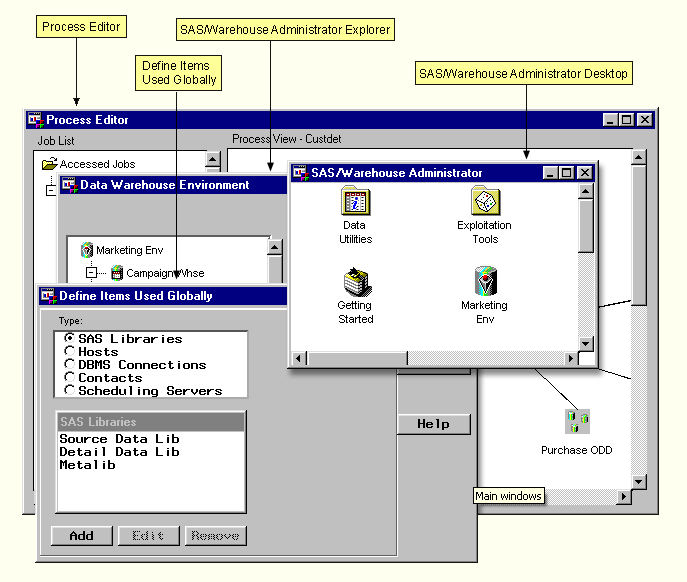687x582 pixels.
Task: Collapse the node under Accessed Jobs
Action: pyautogui.click(x=51, y=191)
